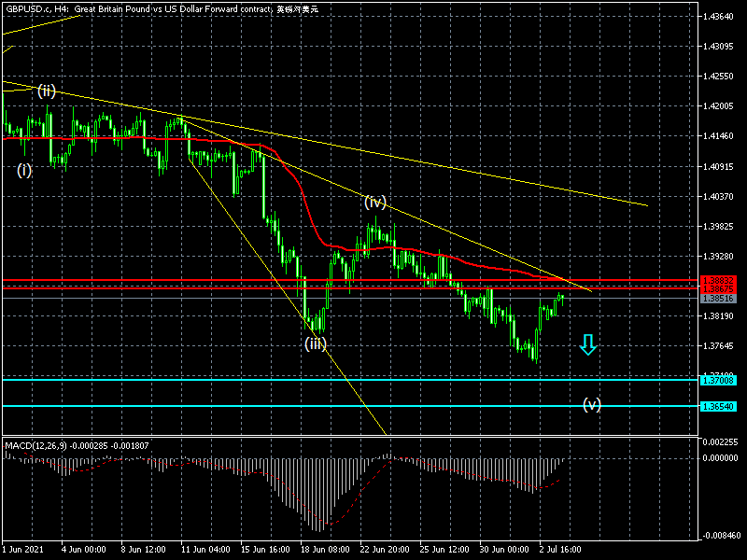Click the 2 Jul 16:00 time label

click(560, 550)
